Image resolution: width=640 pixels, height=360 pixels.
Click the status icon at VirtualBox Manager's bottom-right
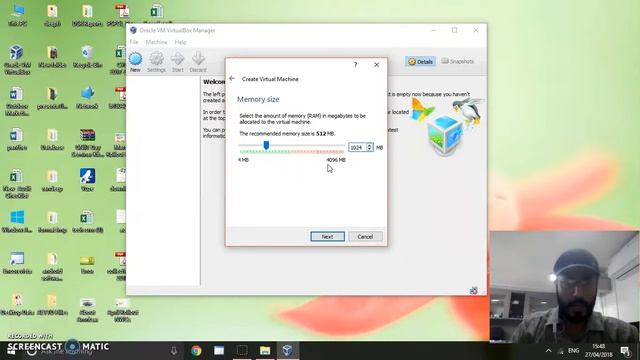473,291
